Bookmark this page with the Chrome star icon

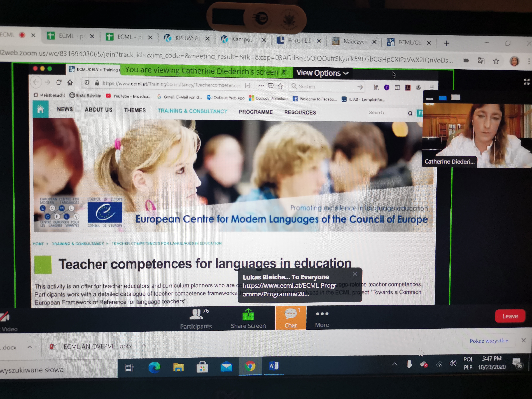tap(496, 61)
